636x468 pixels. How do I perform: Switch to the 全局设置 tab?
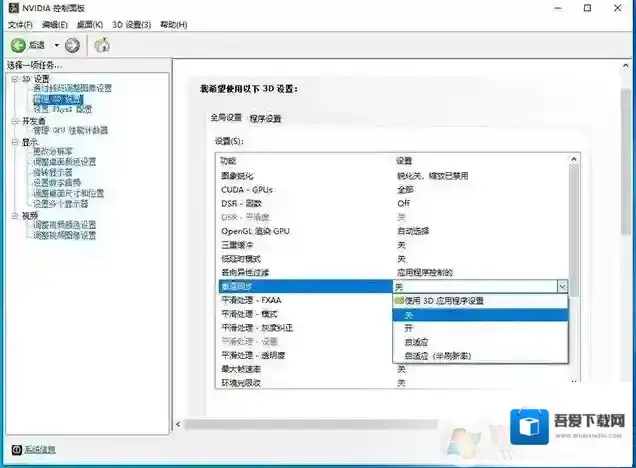tap(226, 118)
